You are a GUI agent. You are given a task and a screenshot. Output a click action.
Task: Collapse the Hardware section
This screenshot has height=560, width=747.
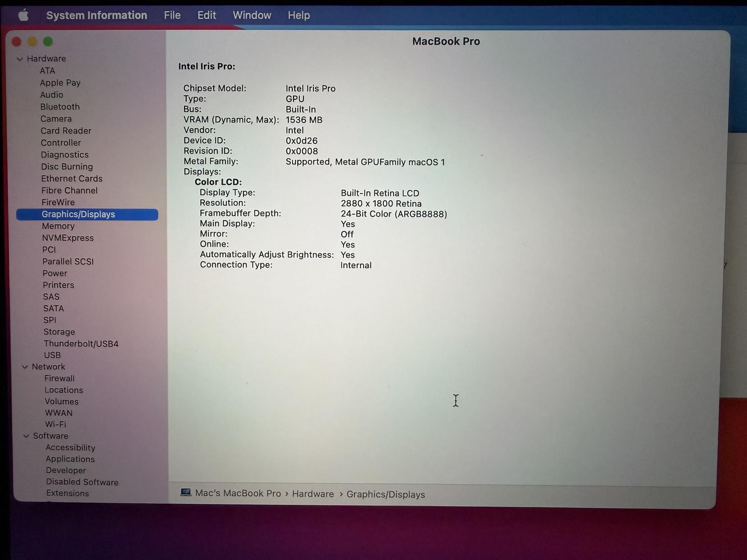[20, 59]
